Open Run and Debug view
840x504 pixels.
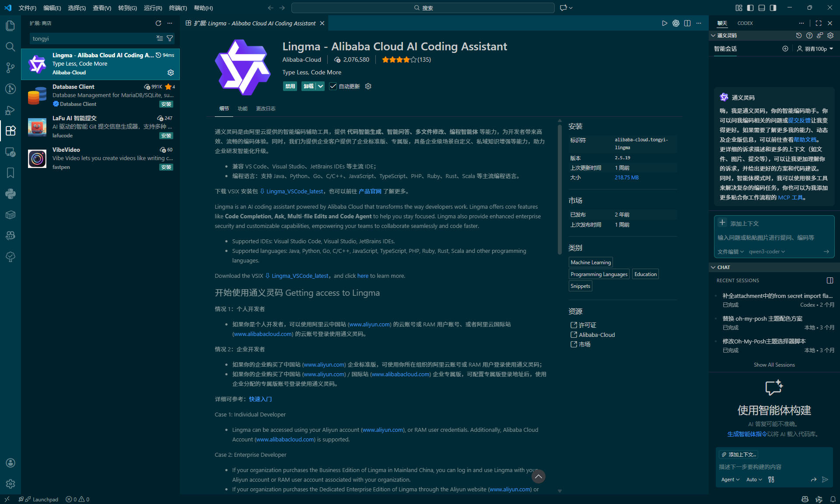tap(10, 110)
